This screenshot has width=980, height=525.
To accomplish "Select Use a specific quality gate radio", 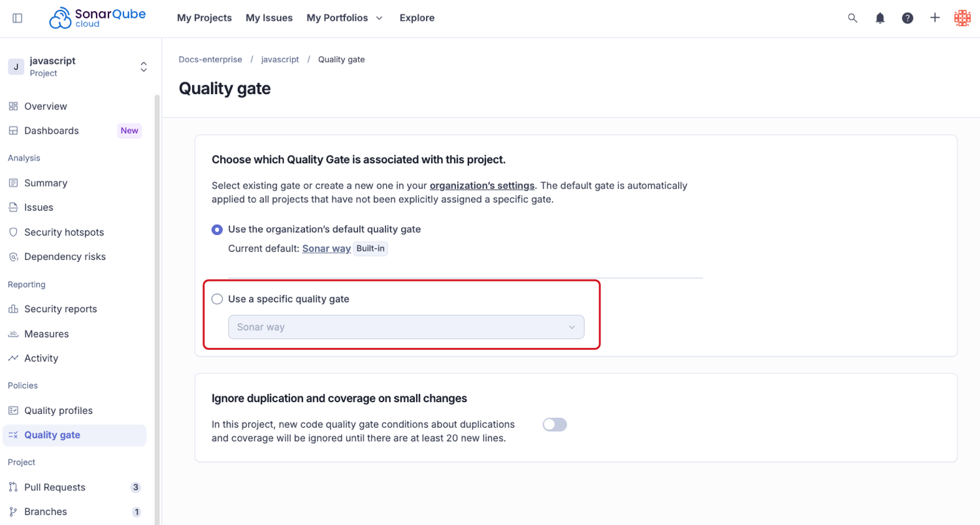I will [217, 299].
